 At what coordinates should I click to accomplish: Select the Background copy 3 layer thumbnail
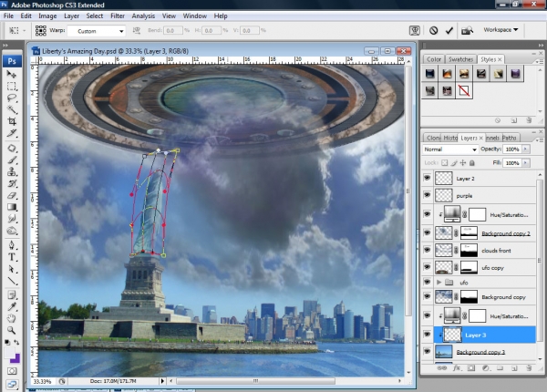444,352
